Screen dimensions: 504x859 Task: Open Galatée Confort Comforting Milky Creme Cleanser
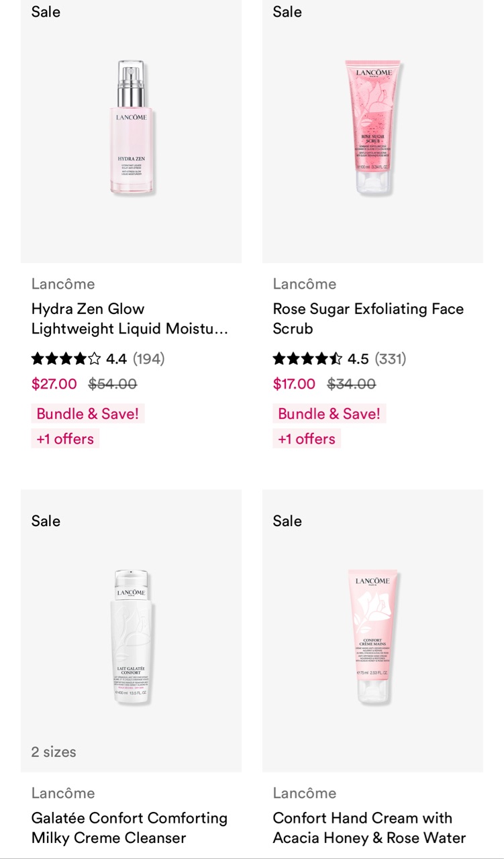coord(129,827)
